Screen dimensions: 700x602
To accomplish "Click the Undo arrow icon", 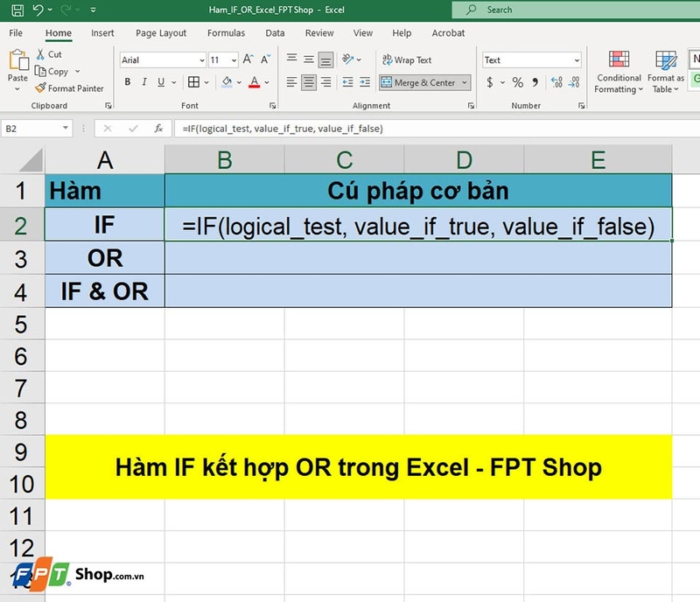I will [x=38, y=10].
